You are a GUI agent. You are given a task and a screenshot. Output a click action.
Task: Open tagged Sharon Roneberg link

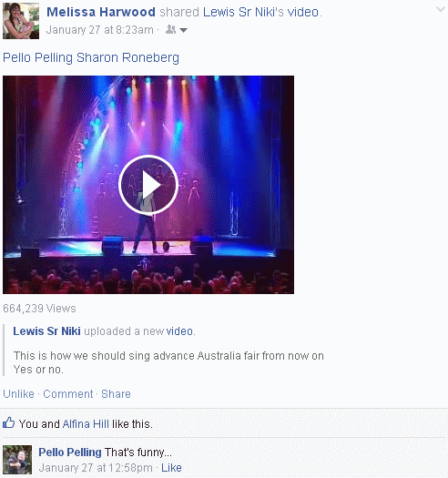[127, 57]
